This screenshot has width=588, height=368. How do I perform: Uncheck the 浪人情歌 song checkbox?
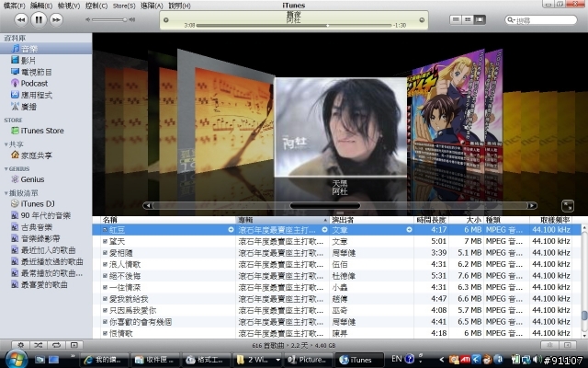coord(105,264)
